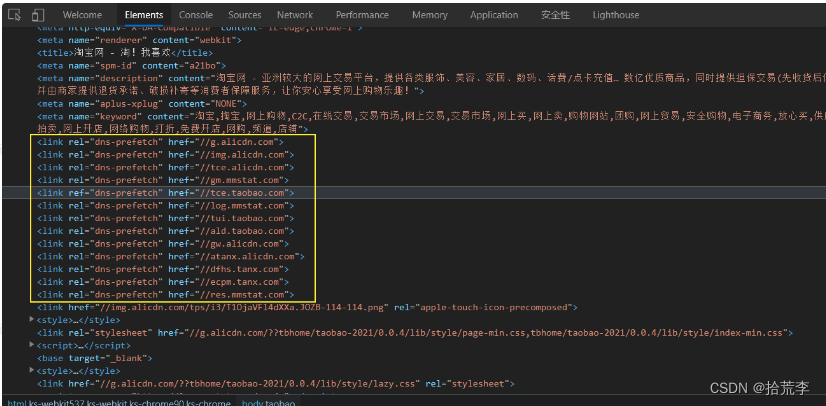This screenshot has width=826, height=406.
Task: Select the //img.alicdn.com dns-prefetch link line
Action: [165, 155]
